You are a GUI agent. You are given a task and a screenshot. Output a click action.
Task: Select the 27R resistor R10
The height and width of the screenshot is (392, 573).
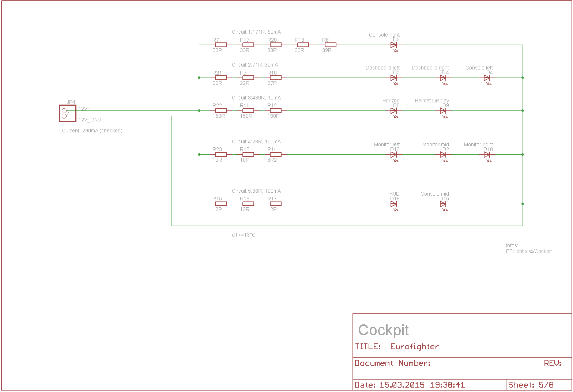pyautogui.click(x=275, y=78)
